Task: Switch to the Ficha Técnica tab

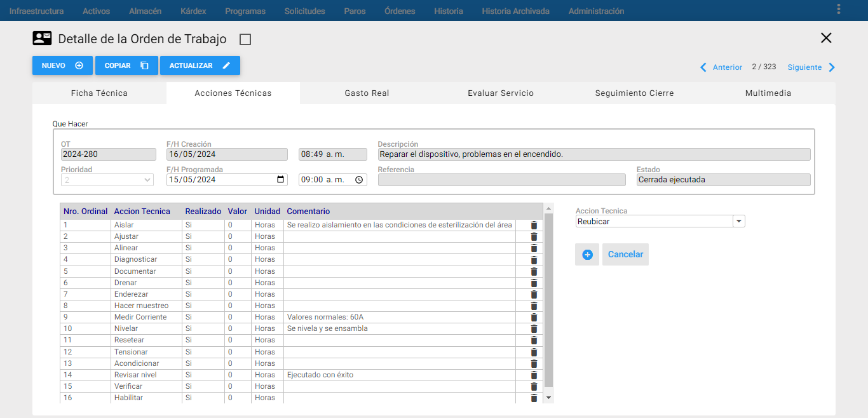Action: (x=99, y=93)
